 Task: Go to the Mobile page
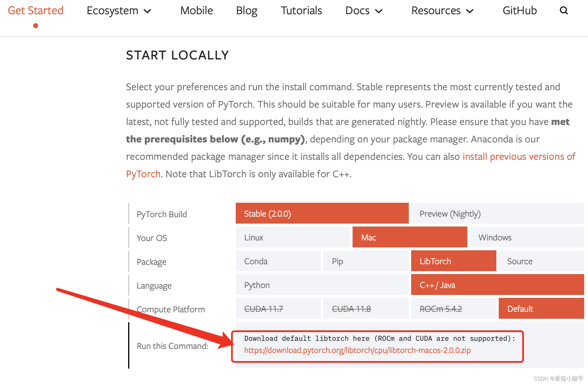tap(197, 10)
